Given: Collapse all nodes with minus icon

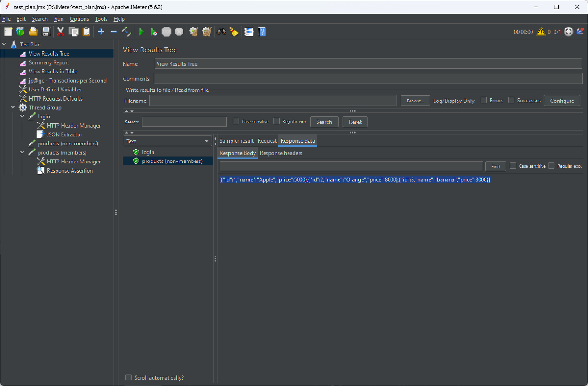Looking at the screenshot, I should point(113,32).
